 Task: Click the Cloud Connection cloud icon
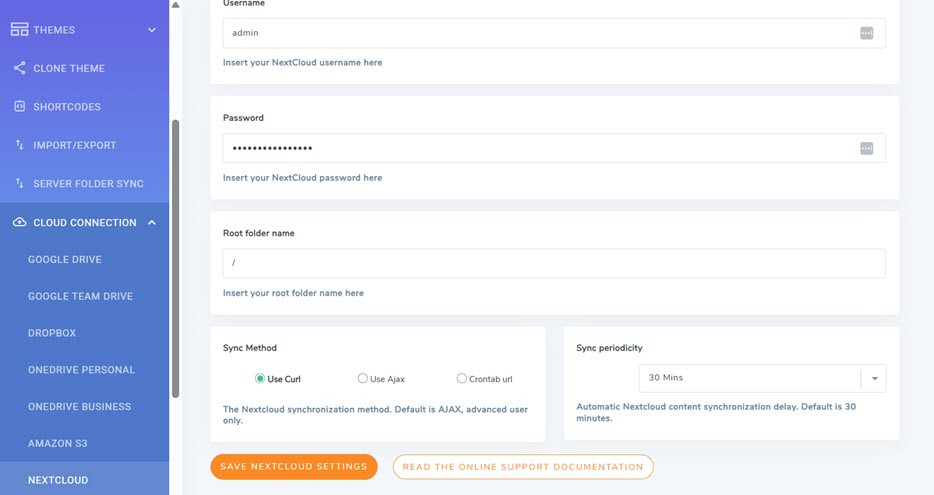tap(19, 222)
